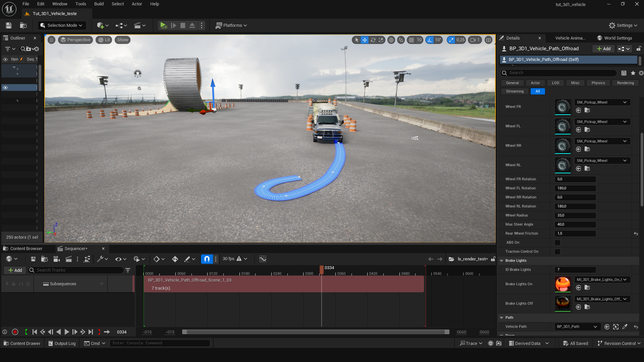This screenshot has width=644, height=362.
Task: Click the Lit view mode button
Action: 104,40
